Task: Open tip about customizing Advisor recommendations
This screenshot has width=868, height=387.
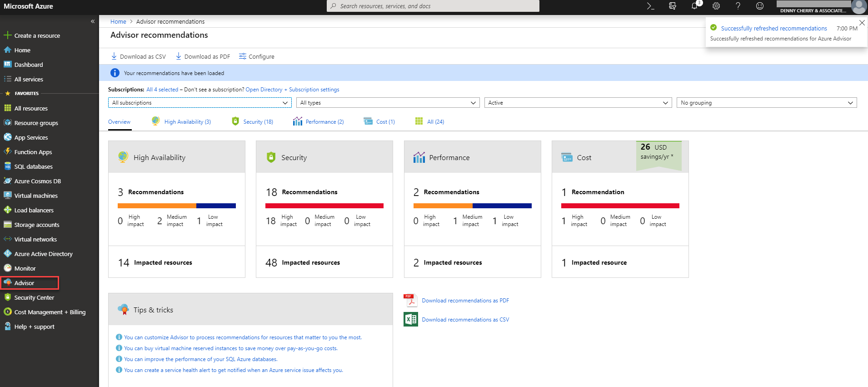Action: pos(243,337)
